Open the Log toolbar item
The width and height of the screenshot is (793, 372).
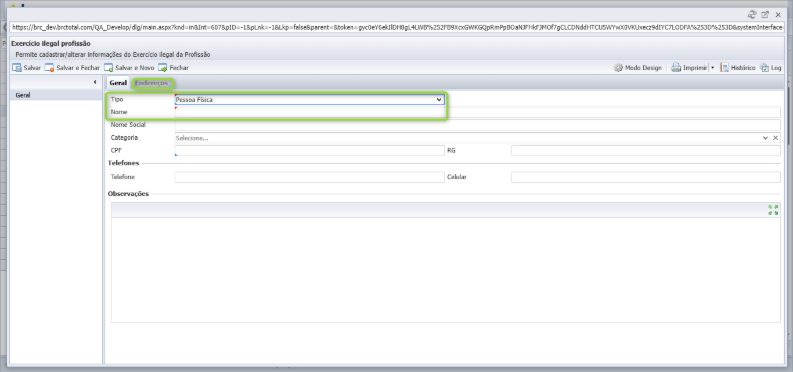click(771, 68)
